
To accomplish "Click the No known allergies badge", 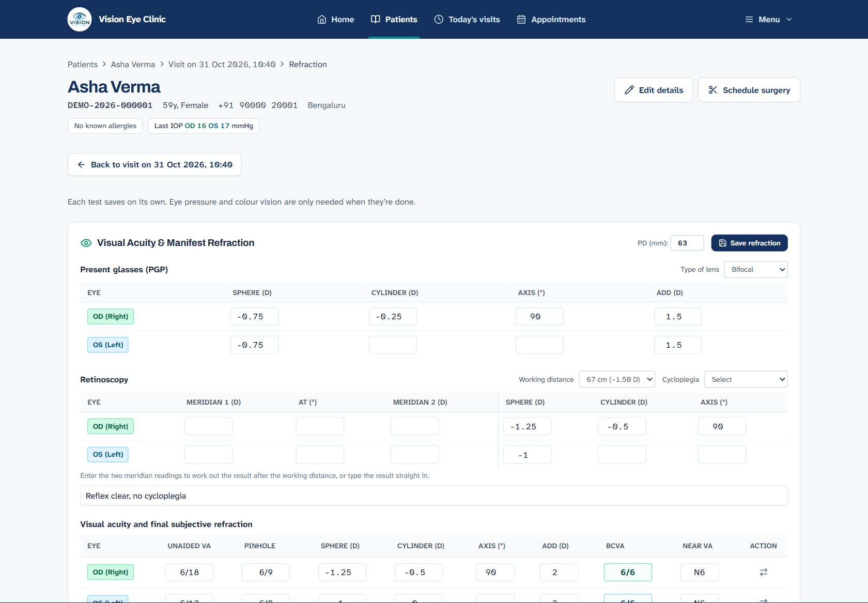I will coord(105,126).
